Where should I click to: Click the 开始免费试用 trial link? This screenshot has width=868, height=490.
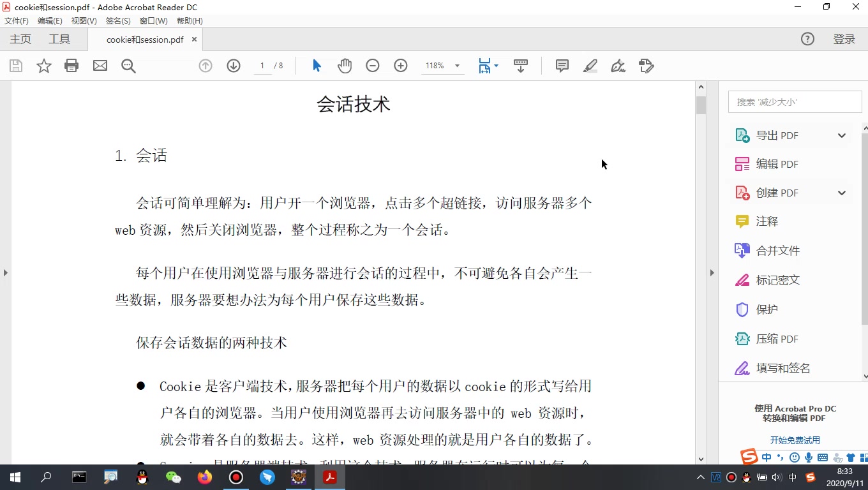795,440
